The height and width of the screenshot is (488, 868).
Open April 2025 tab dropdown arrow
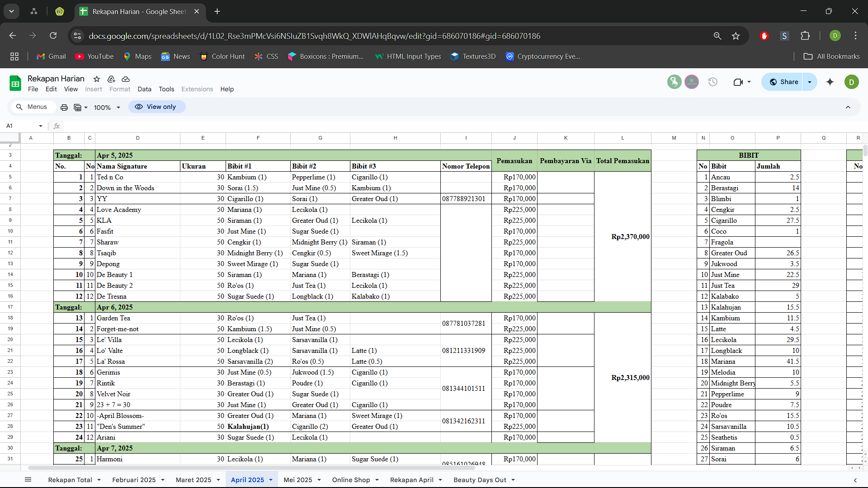(271, 480)
